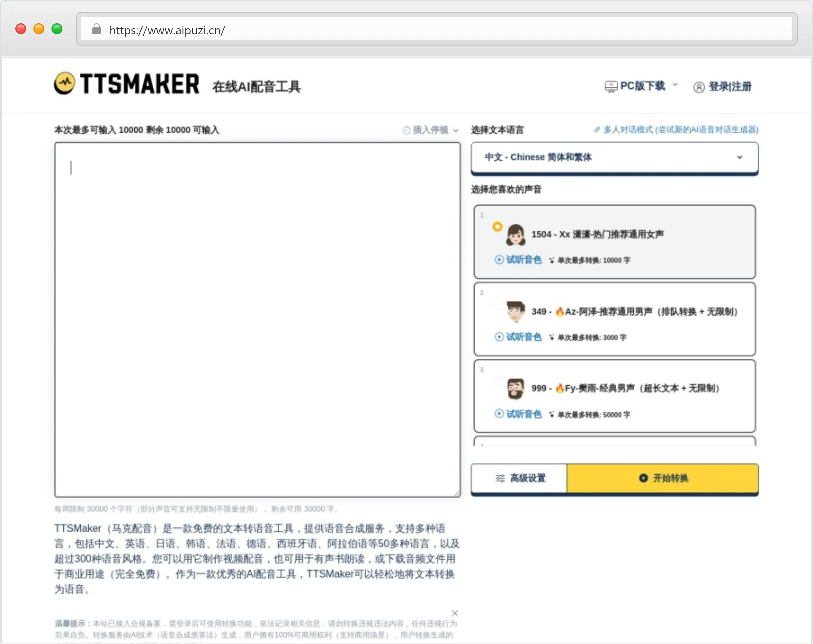Click the 潇潇 female voice avatar

pyautogui.click(x=516, y=235)
